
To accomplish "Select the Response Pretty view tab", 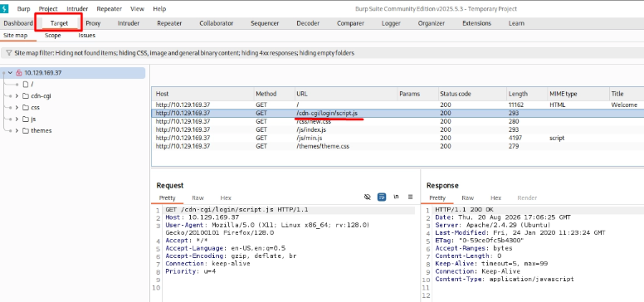I will coord(437,197).
